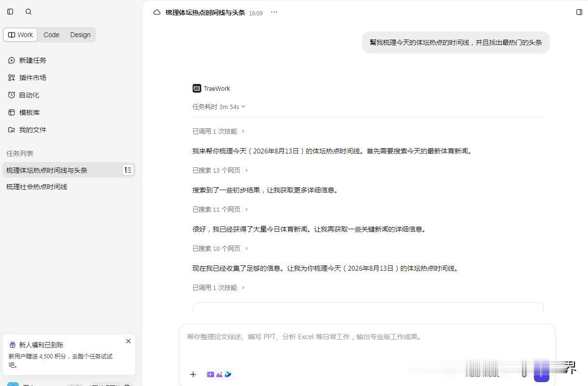Click the 任务列表 section header
This screenshot has height=386, width=588.
[x=20, y=153]
